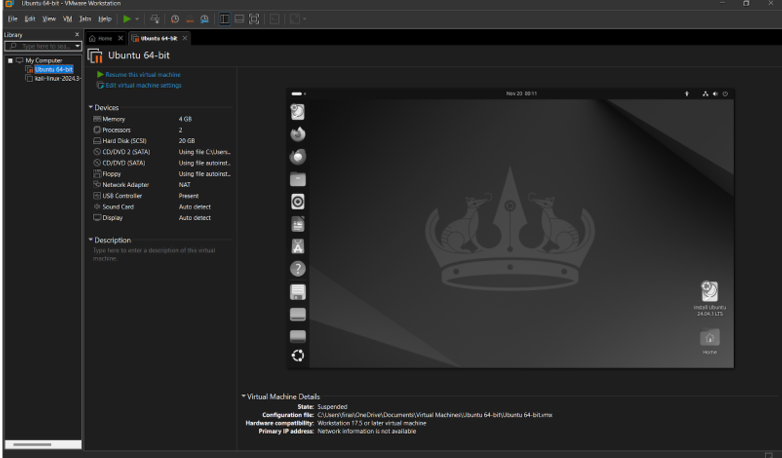
Task: Open the Library search dropdown arrow
Action: 77,46
